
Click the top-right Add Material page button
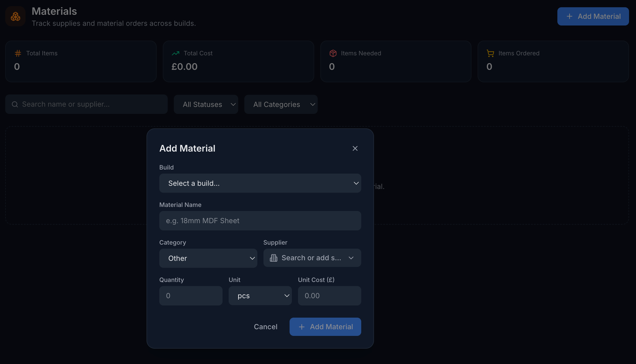pos(593,16)
